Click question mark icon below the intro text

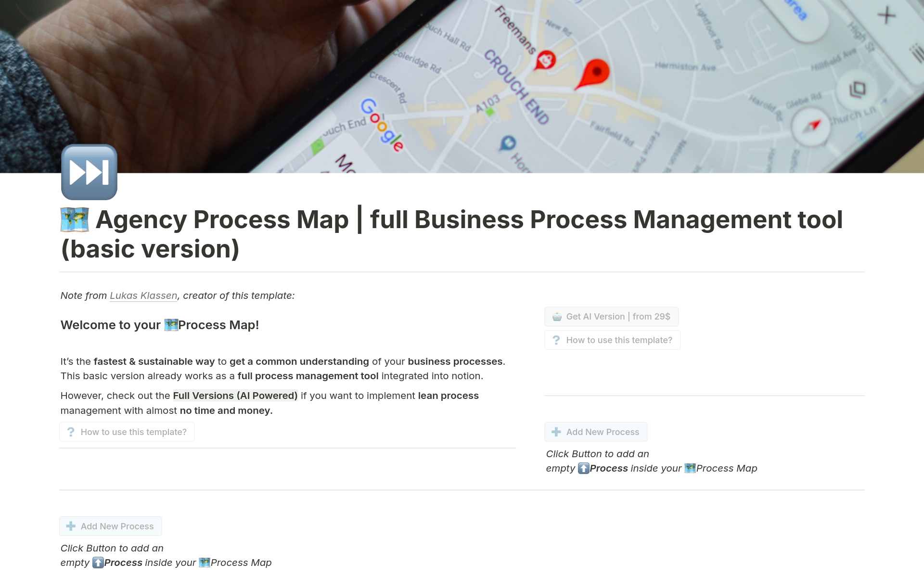pos(71,432)
